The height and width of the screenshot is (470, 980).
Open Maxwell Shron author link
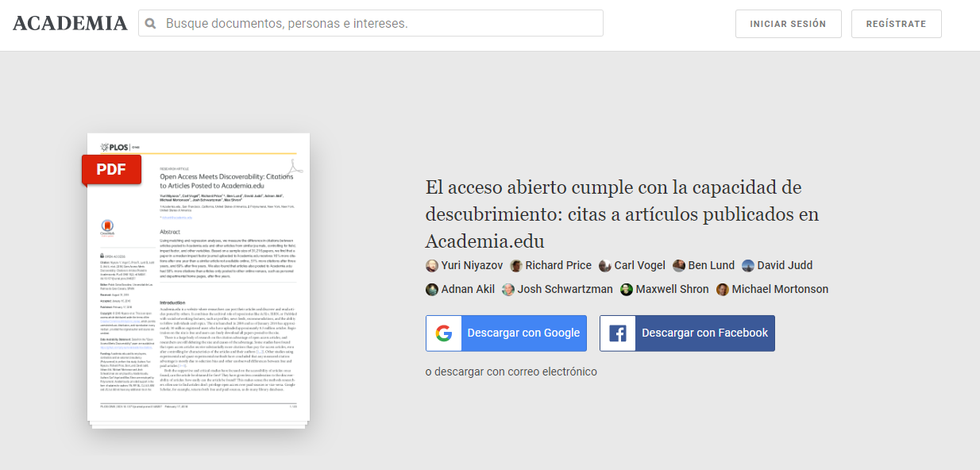tap(673, 290)
